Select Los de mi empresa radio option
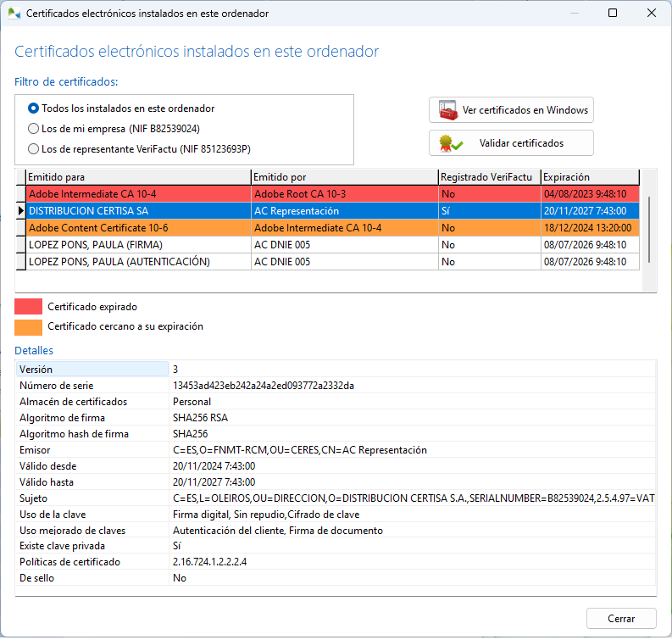This screenshot has width=672, height=640. [x=34, y=129]
